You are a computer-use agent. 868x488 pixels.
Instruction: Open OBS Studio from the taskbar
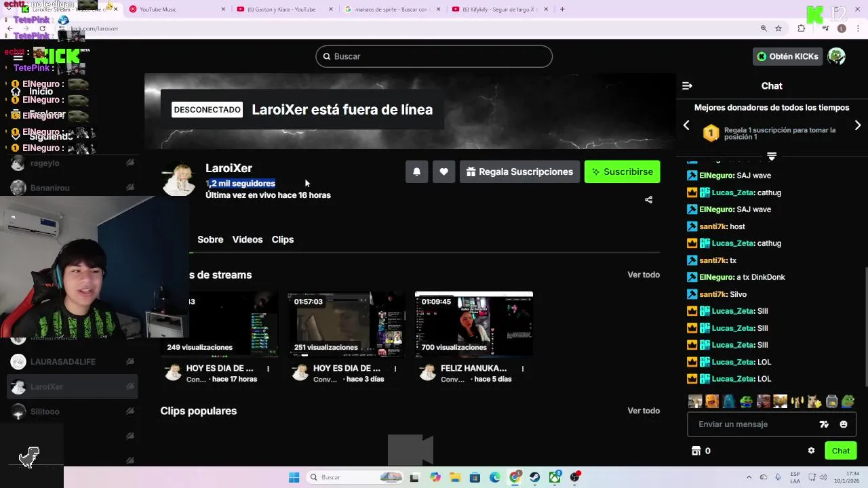point(575,477)
